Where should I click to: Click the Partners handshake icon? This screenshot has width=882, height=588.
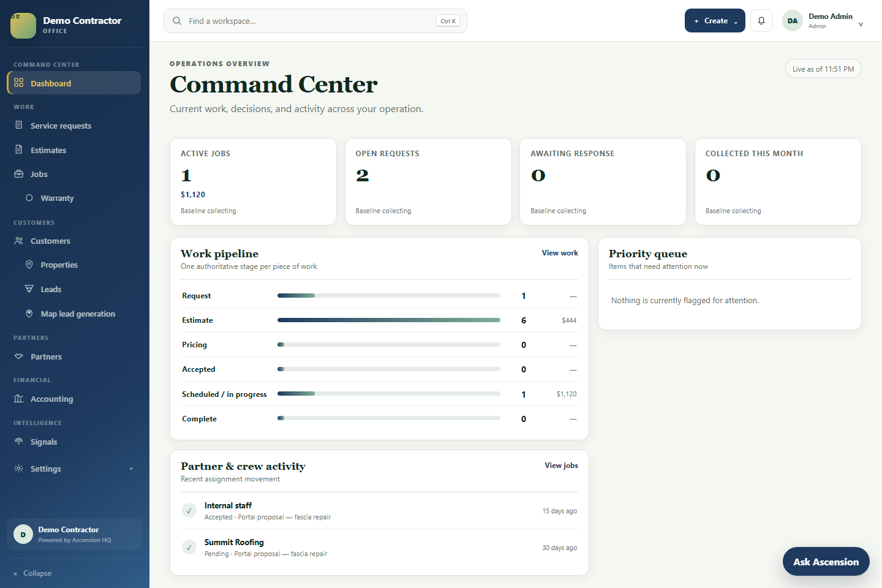pyautogui.click(x=19, y=356)
